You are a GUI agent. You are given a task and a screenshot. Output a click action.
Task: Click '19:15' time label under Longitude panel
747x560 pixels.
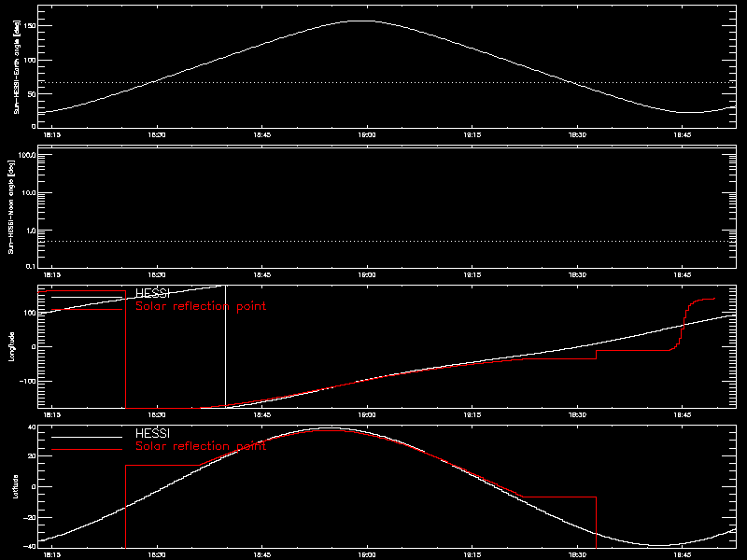click(472, 415)
